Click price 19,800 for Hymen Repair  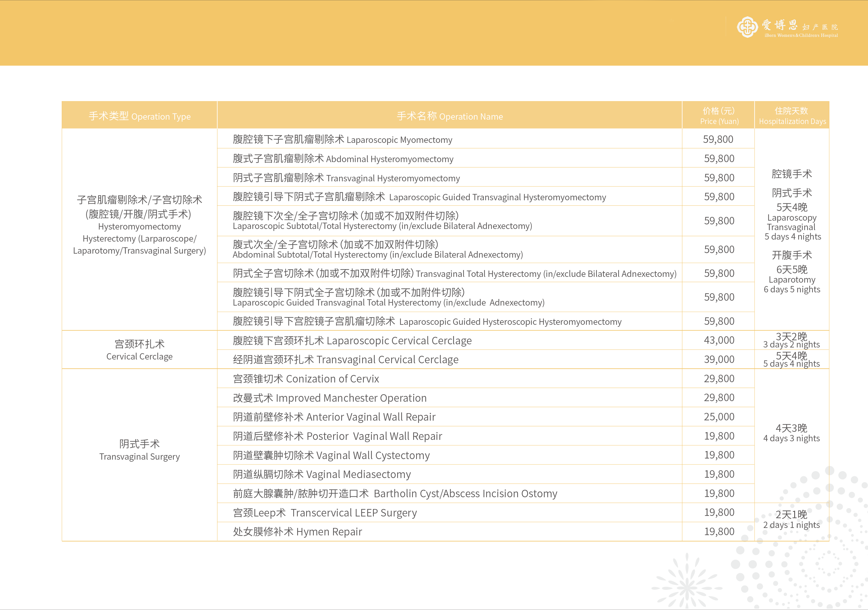tap(719, 531)
